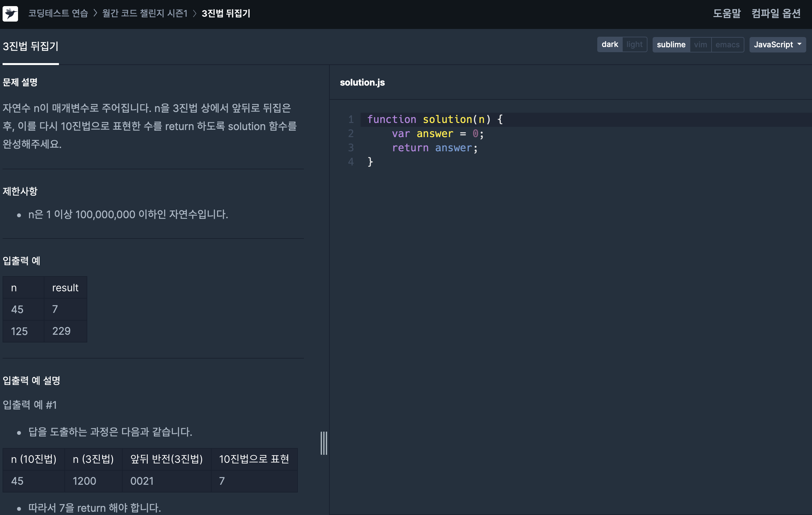Click result cell 229 in example table

point(61,331)
